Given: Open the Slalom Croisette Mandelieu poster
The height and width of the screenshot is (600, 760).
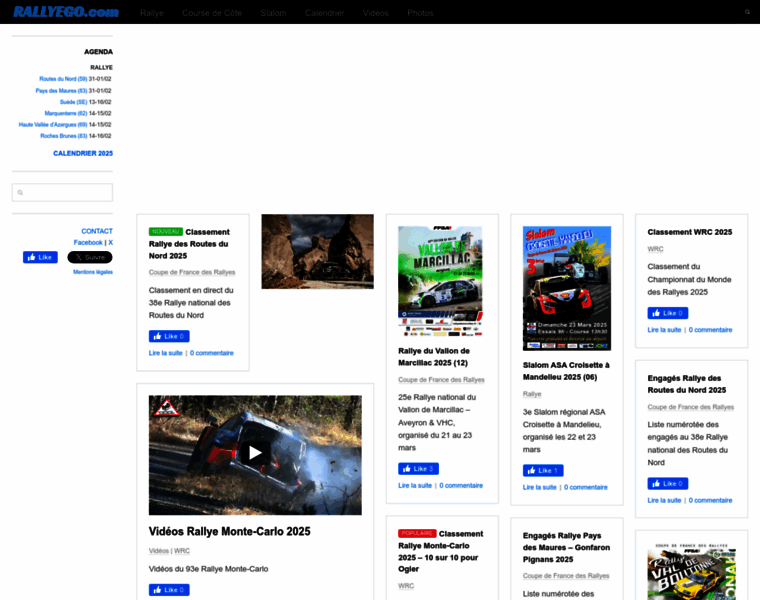Looking at the screenshot, I should (x=567, y=288).
